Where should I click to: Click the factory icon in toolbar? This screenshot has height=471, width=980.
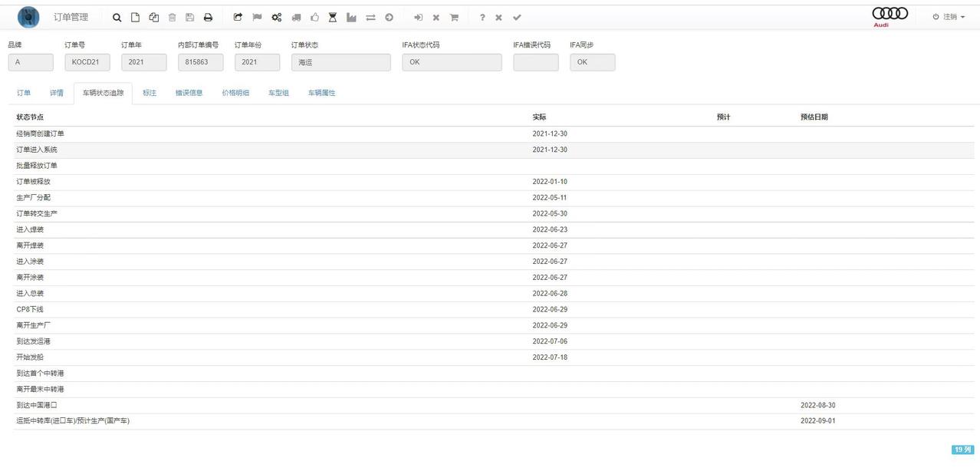[x=351, y=17]
